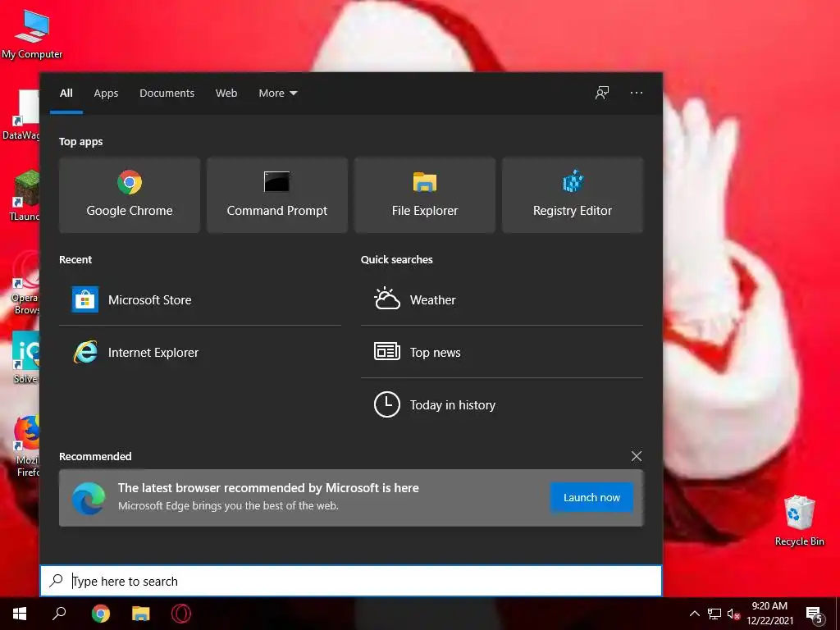This screenshot has height=630, width=840.
Task: Select the DataWag desktop shortcut
Action: 21,115
